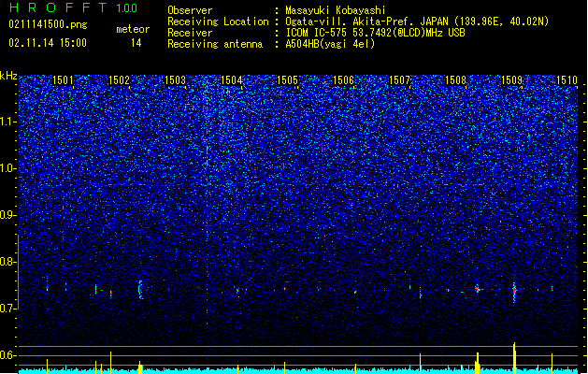The height and width of the screenshot is (374, 588).
Task: Click the meteor echo just after 1508
Action: point(478,289)
